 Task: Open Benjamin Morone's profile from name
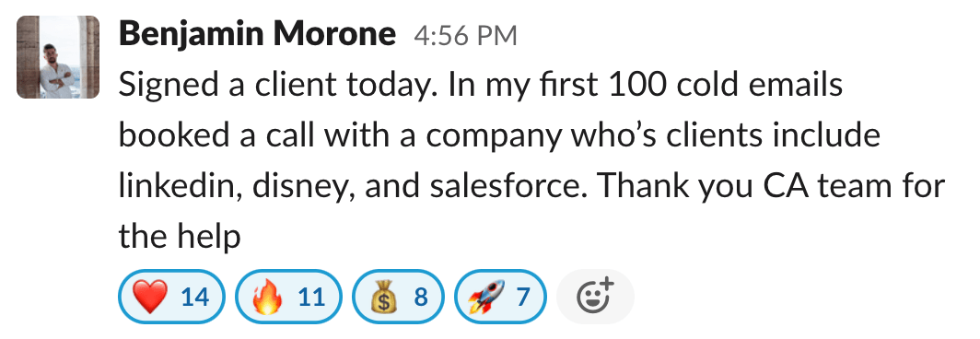point(257,34)
